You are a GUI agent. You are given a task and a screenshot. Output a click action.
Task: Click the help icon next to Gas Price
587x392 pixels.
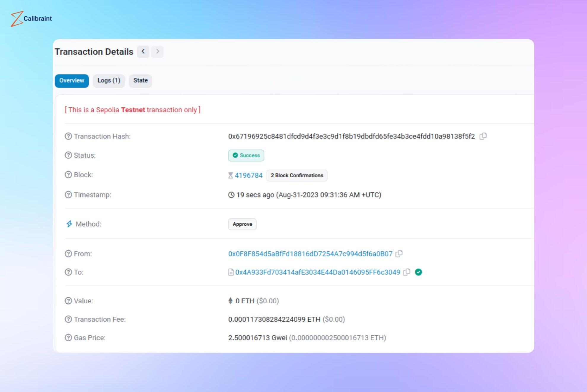[68, 338]
